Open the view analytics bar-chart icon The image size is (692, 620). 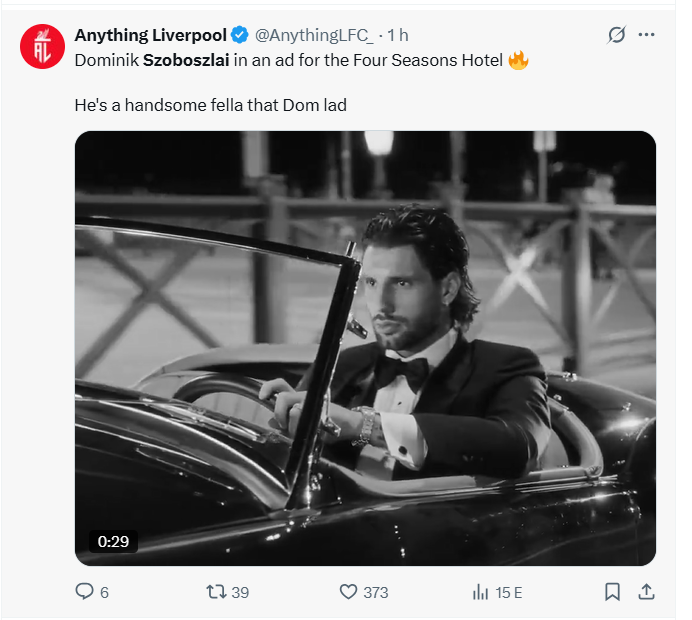pyautogui.click(x=480, y=592)
